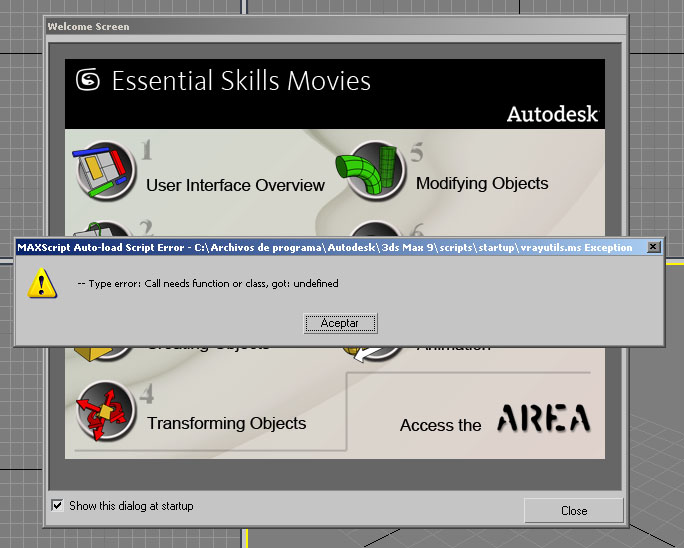Screen dimensions: 684x548
Task: Click the Modifying Objects text link
Action: click(482, 184)
